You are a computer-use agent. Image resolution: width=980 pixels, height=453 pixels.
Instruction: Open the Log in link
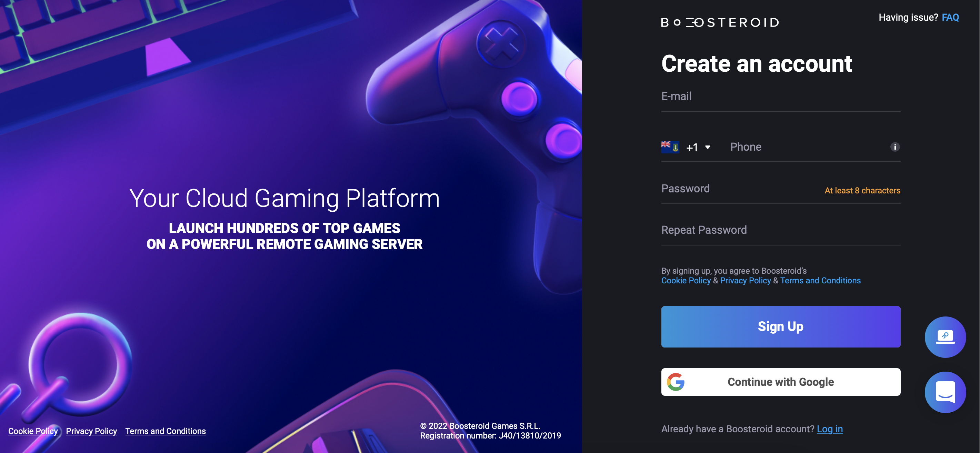pos(830,429)
